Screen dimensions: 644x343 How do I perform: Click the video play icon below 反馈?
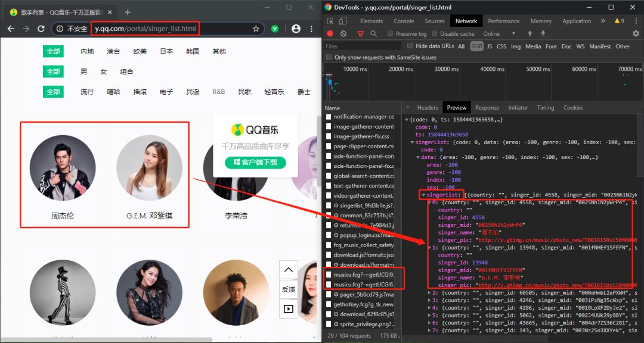click(289, 309)
